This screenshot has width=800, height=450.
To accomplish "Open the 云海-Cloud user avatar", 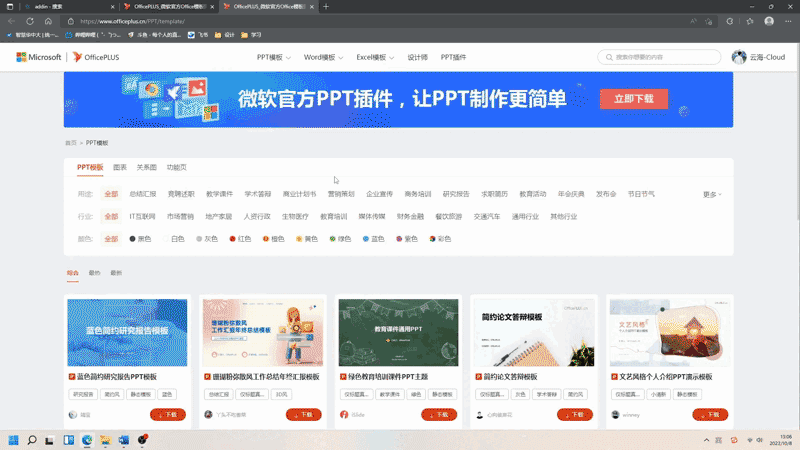I will 739,57.
